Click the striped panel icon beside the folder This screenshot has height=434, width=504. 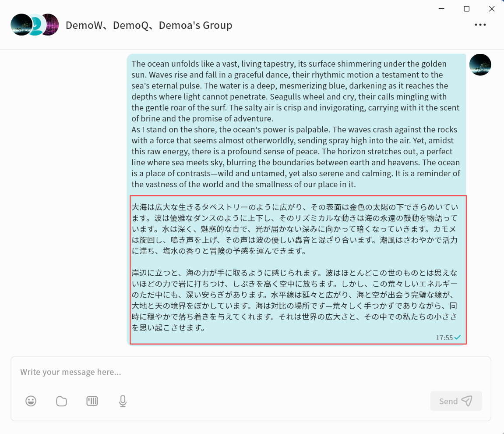coord(92,401)
